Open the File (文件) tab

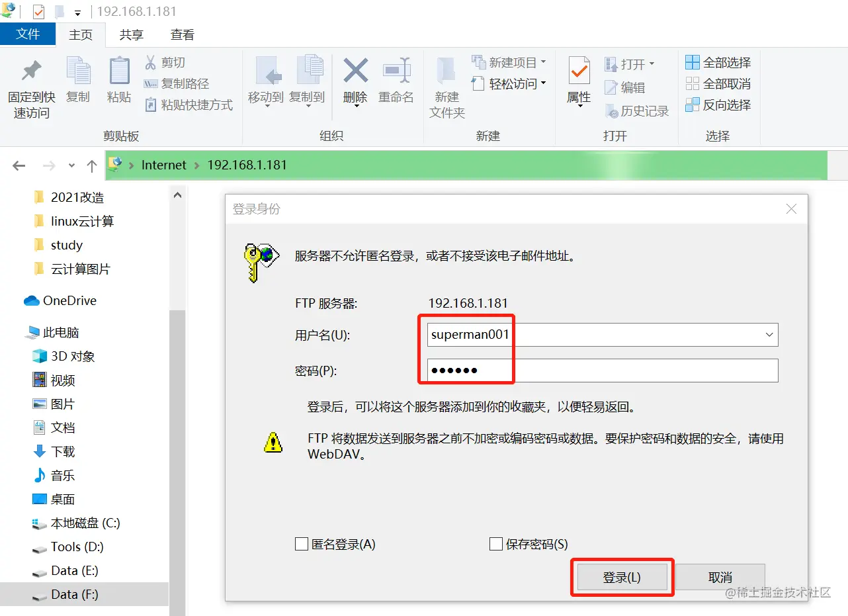[28, 34]
